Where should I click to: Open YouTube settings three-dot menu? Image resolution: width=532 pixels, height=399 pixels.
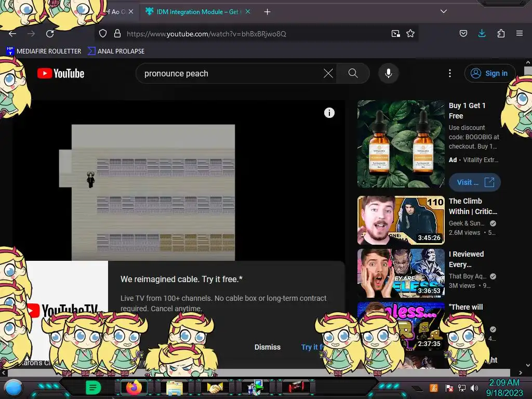pyautogui.click(x=450, y=73)
